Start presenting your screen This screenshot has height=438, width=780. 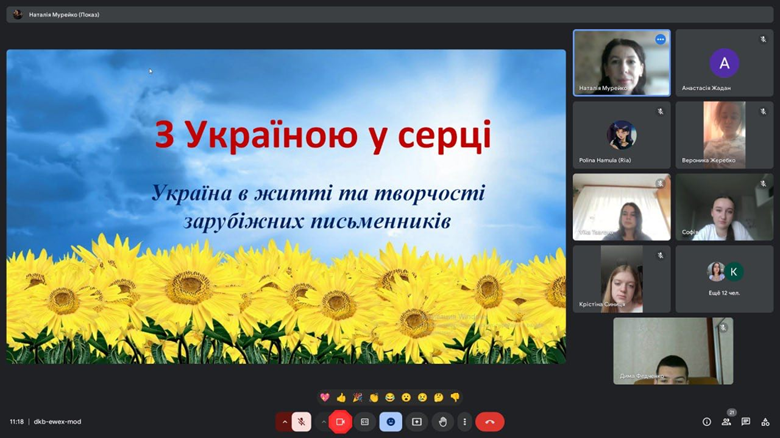[x=416, y=422]
